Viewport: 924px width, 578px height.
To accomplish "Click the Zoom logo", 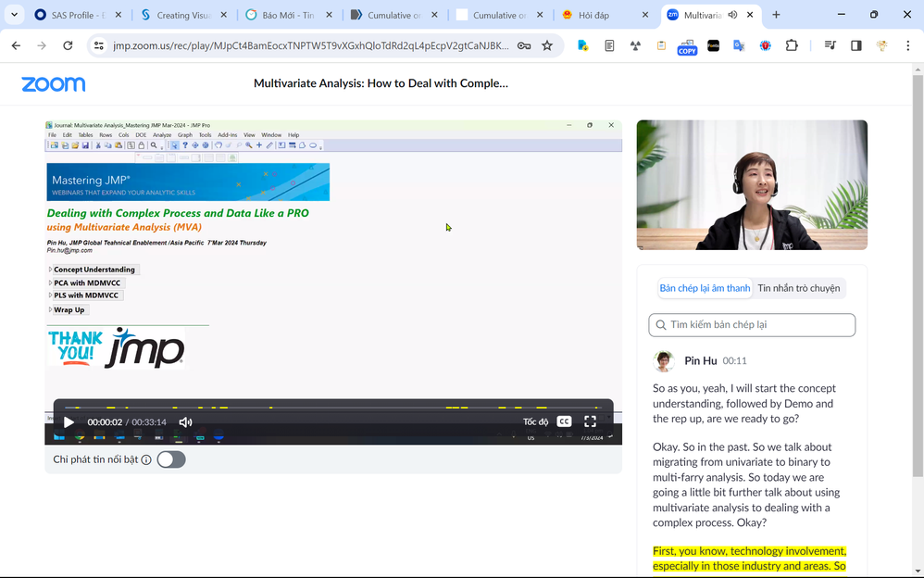I will coord(54,83).
